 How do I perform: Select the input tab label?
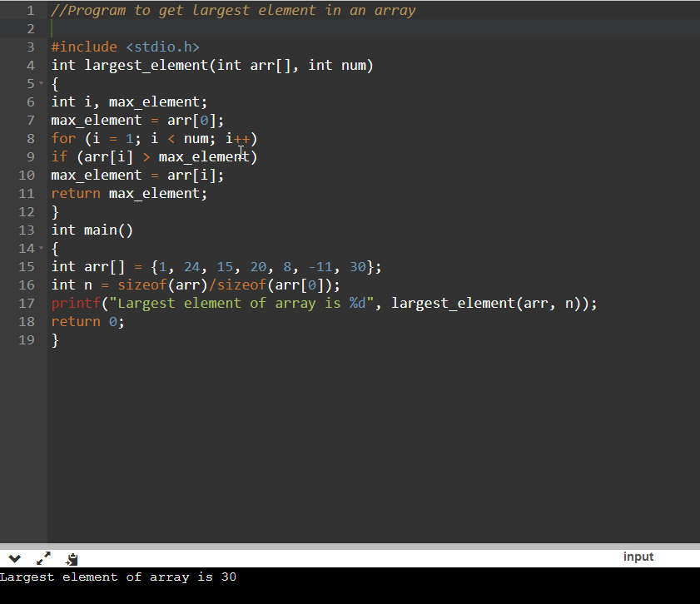[x=638, y=557]
